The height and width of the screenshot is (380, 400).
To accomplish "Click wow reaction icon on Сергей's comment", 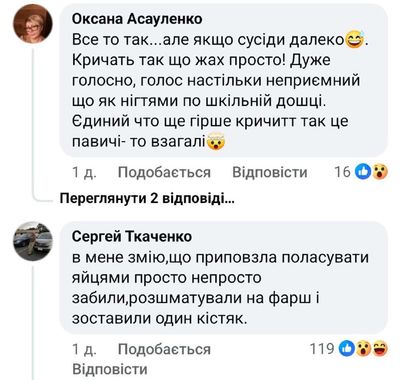I will click(363, 349).
